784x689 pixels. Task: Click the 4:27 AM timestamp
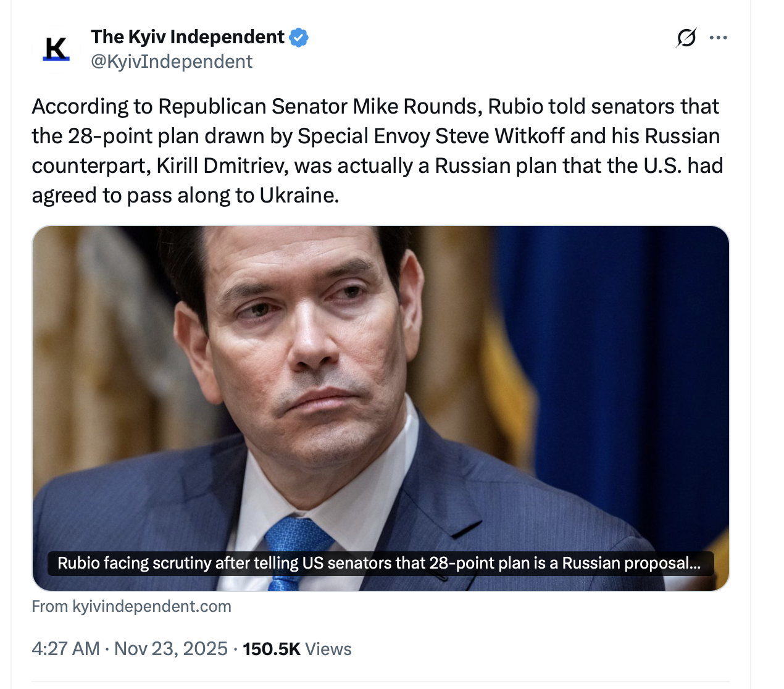point(65,649)
